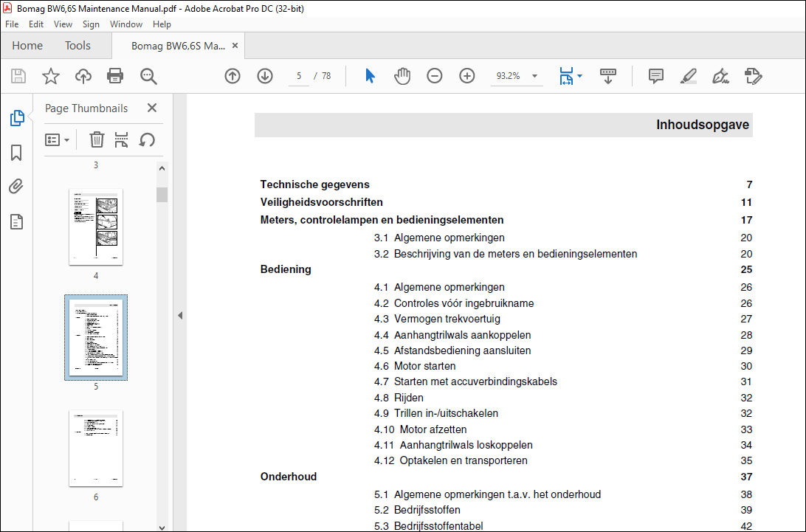Click the '4.6 Motor starten' entry
This screenshot has width=806, height=532.
tap(415, 366)
